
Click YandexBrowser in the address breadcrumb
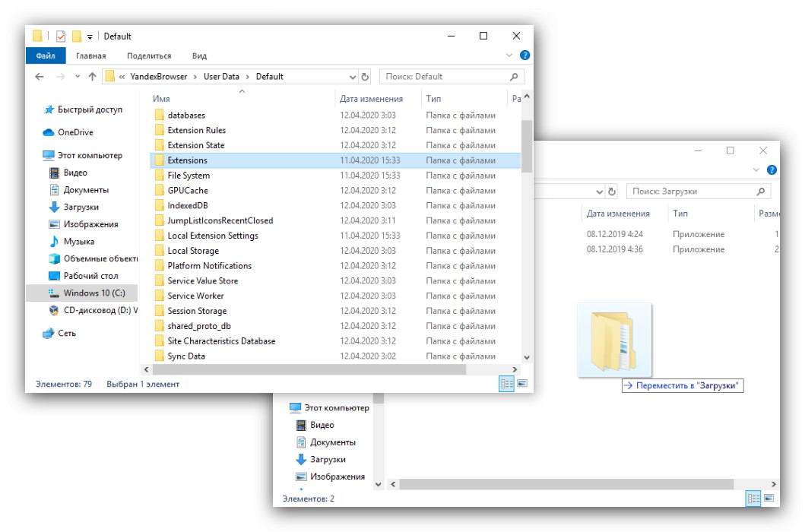point(159,77)
